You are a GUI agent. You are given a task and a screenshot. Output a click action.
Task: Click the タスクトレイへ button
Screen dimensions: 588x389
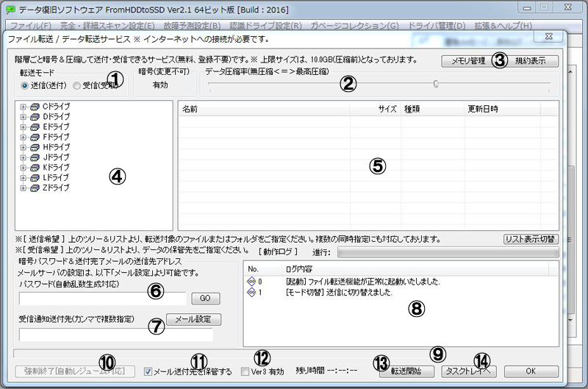[469, 371]
